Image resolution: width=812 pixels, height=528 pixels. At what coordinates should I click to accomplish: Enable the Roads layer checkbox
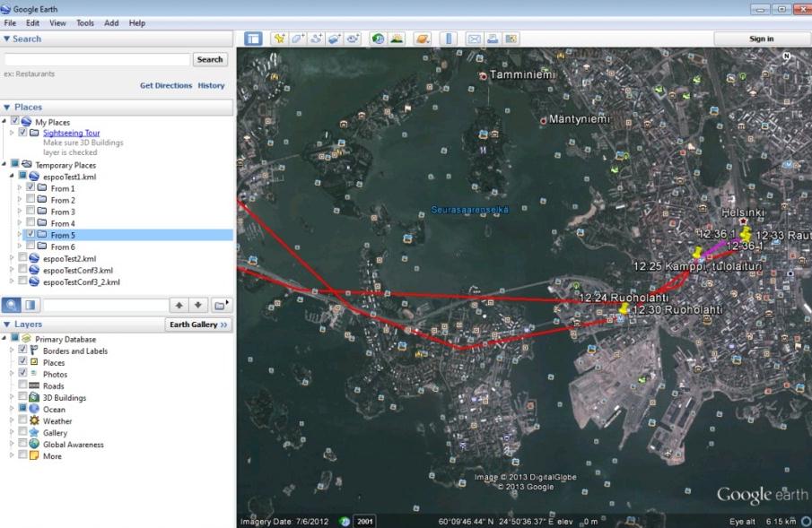pos(22,385)
